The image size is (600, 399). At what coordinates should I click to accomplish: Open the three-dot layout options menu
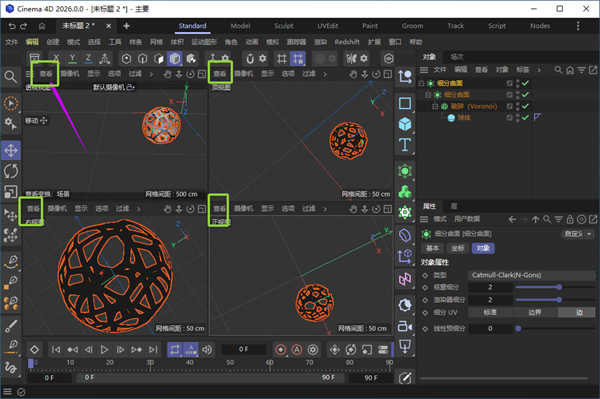click(x=578, y=26)
